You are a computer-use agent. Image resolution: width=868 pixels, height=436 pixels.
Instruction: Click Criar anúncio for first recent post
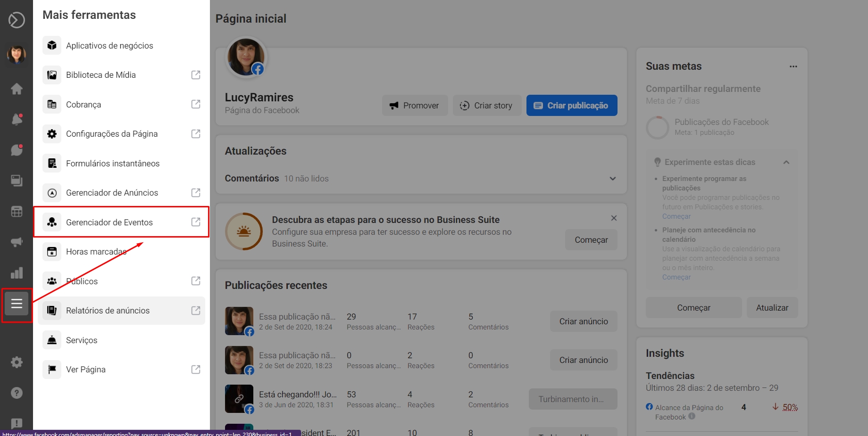pos(583,321)
